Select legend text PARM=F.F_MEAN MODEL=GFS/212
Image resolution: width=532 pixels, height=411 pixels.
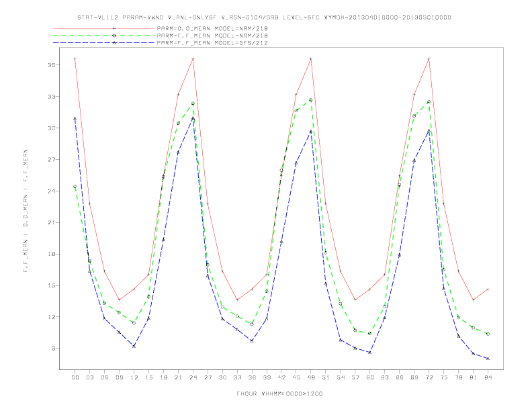tap(212, 43)
